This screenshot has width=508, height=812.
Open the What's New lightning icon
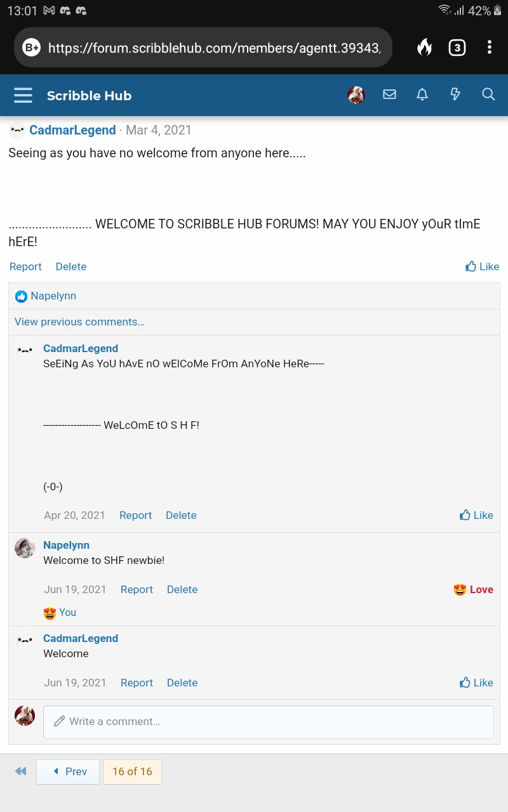pyautogui.click(x=455, y=94)
